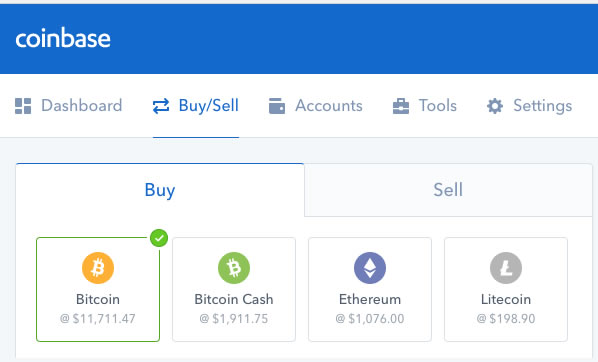The image size is (598, 362).
Task: Select the Bitcoin Cash card
Action: 234,290
